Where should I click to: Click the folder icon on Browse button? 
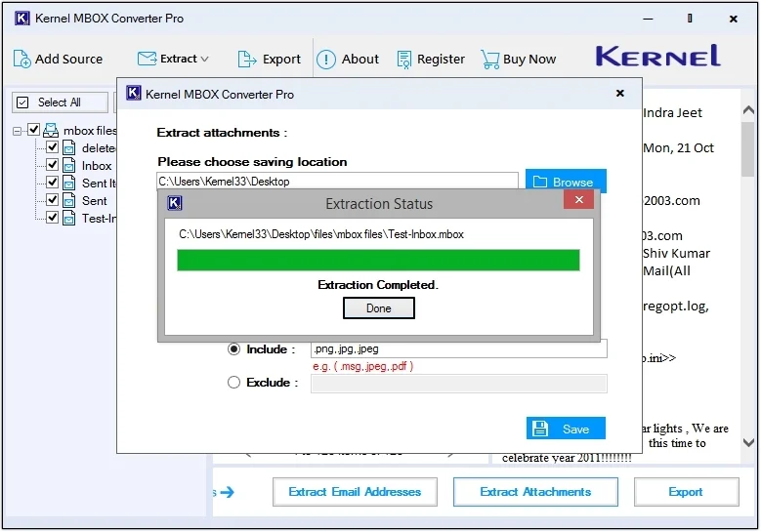pyautogui.click(x=539, y=182)
